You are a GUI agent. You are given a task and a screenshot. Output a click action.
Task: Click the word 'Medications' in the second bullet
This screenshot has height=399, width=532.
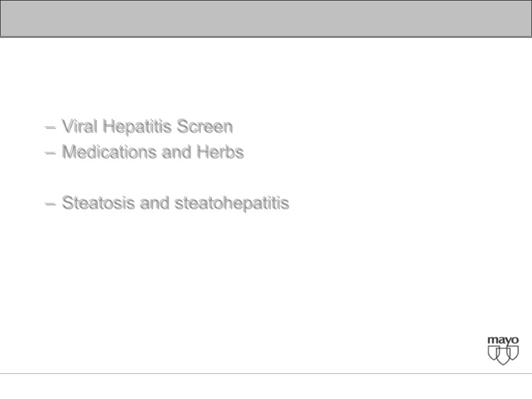point(109,152)
